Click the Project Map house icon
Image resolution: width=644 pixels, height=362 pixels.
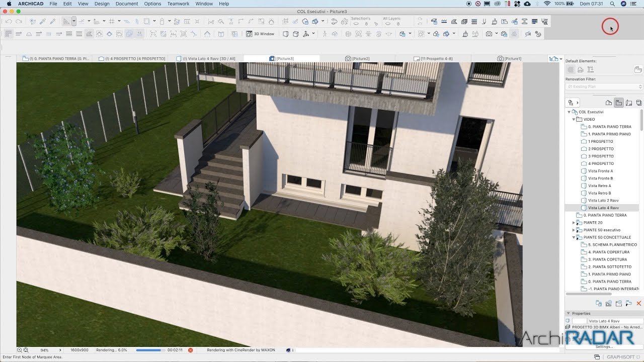pos(609,103)
